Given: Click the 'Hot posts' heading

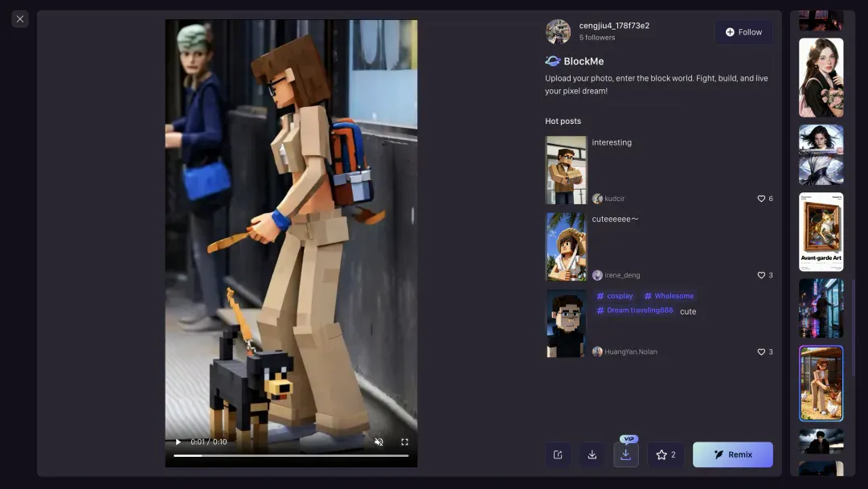Looking at the screenshot, I should (x=563, y=121).
